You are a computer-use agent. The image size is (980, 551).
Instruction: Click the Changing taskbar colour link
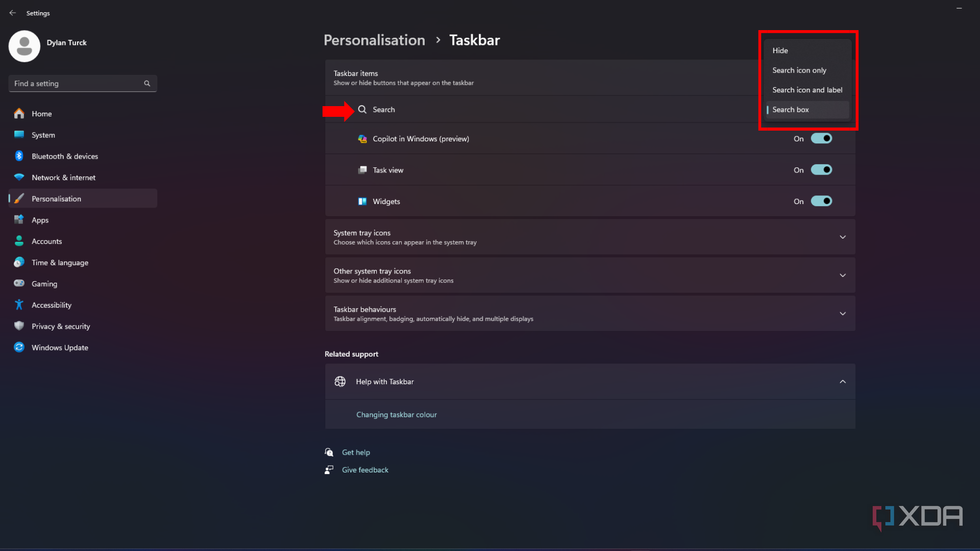pyautogui.click(x=397, y=414)
